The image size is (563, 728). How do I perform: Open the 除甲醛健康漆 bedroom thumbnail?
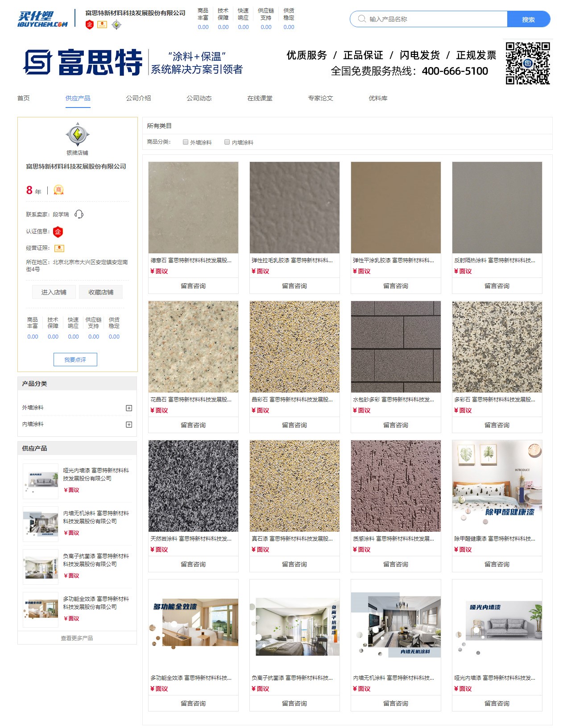click(497, 486)
